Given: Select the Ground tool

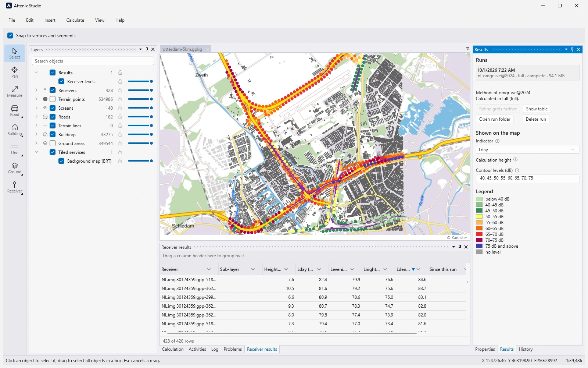Looking at the screenshot, I should [x=15, y=168].
